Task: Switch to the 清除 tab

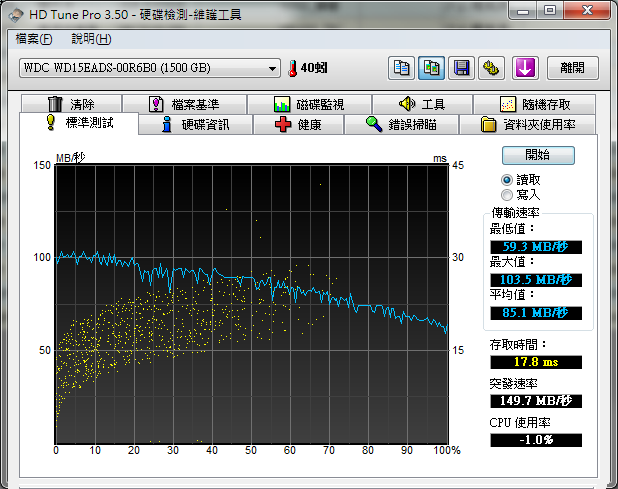Action: pyautogui.click(x=71, y=104)
